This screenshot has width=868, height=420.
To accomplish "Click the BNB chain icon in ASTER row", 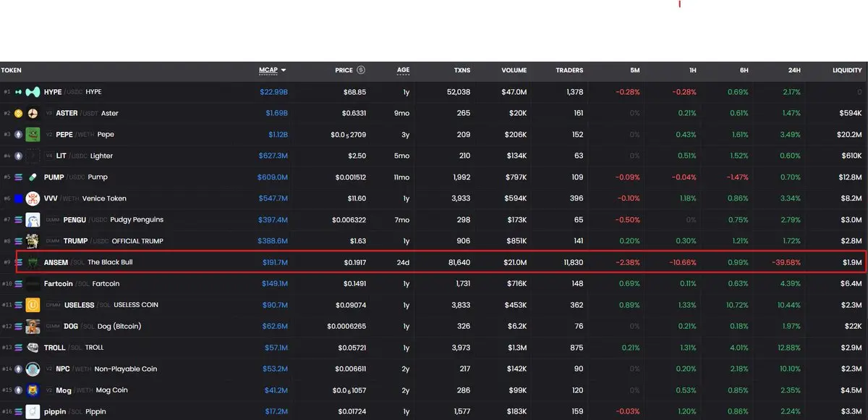I will point(19,113).
